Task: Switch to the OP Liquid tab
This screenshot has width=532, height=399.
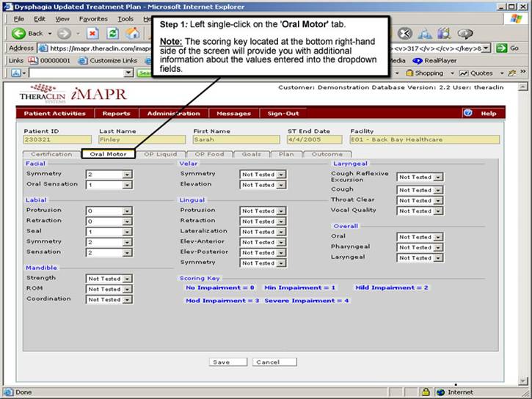Action: [160, 155]
